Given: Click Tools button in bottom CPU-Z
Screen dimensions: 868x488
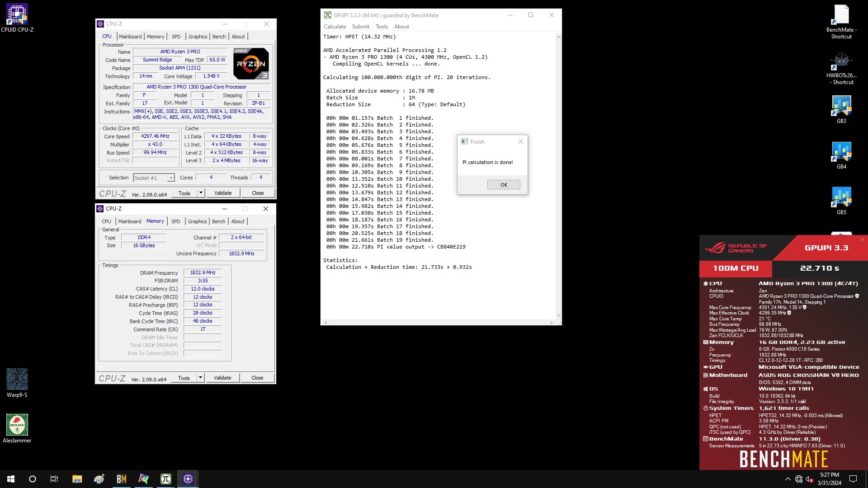Looking at the screenshot, I should click(x=184, y=378).
